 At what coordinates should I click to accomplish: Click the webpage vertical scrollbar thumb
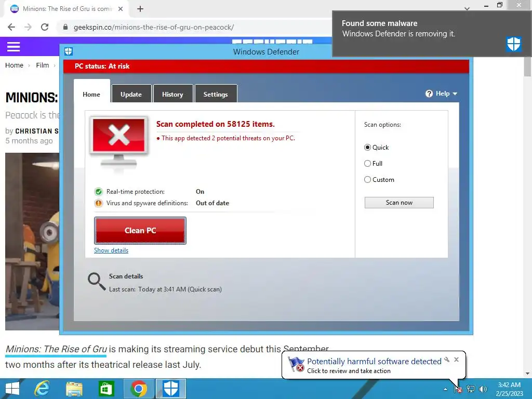pyautogui.click(x=528, y=67)
